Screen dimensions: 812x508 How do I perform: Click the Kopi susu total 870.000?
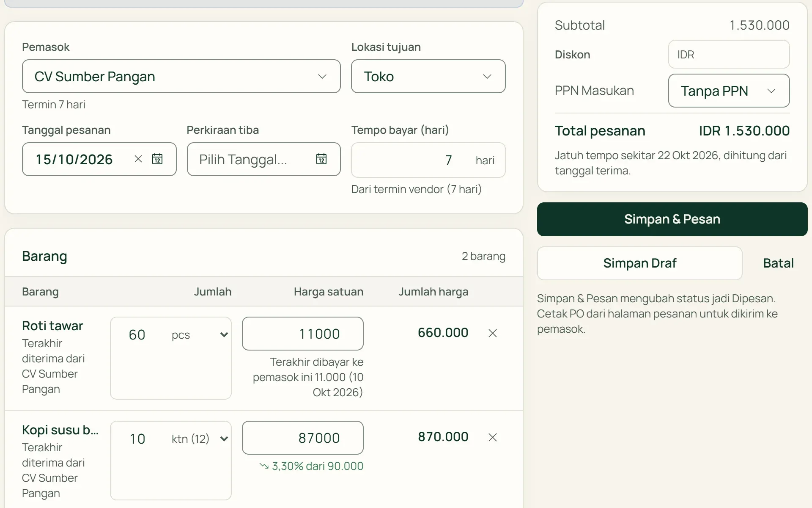click(x=443, y=437)
